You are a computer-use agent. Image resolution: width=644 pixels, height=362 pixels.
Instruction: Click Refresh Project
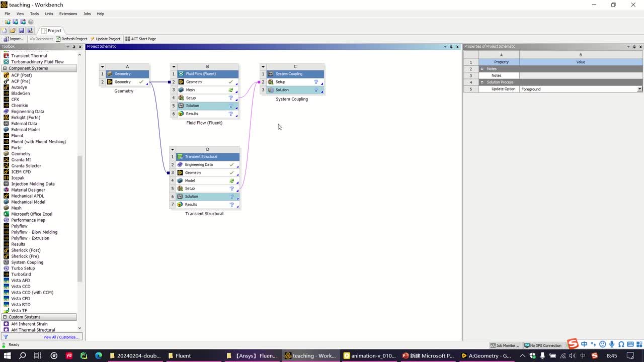[x=71, y=39]
